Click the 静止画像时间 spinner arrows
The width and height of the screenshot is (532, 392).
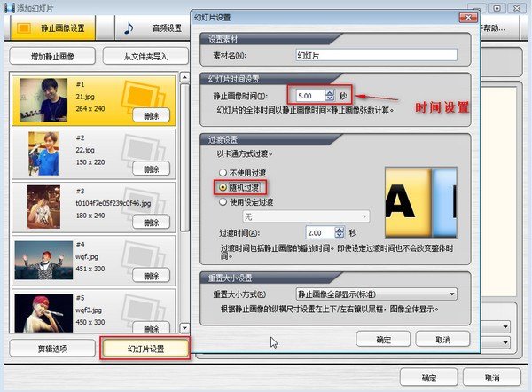[330, 96]
